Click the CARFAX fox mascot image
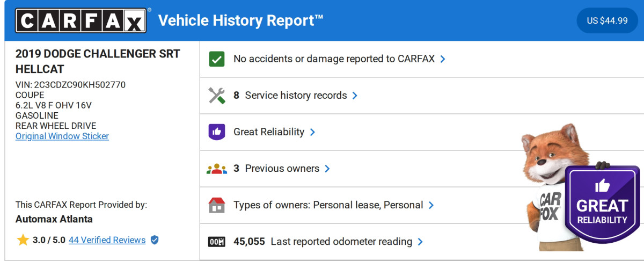644x261 pixels. point(547,177)
